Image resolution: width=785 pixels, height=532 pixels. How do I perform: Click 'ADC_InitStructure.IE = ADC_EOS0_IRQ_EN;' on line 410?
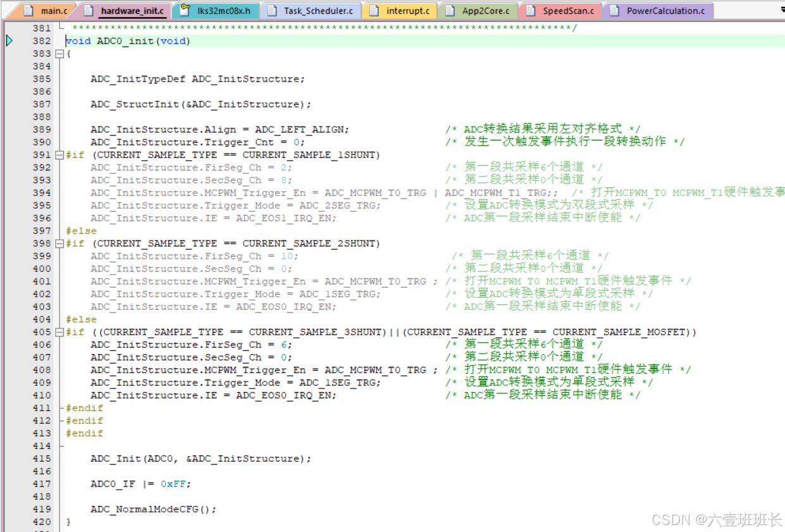[x=213, y=395]
